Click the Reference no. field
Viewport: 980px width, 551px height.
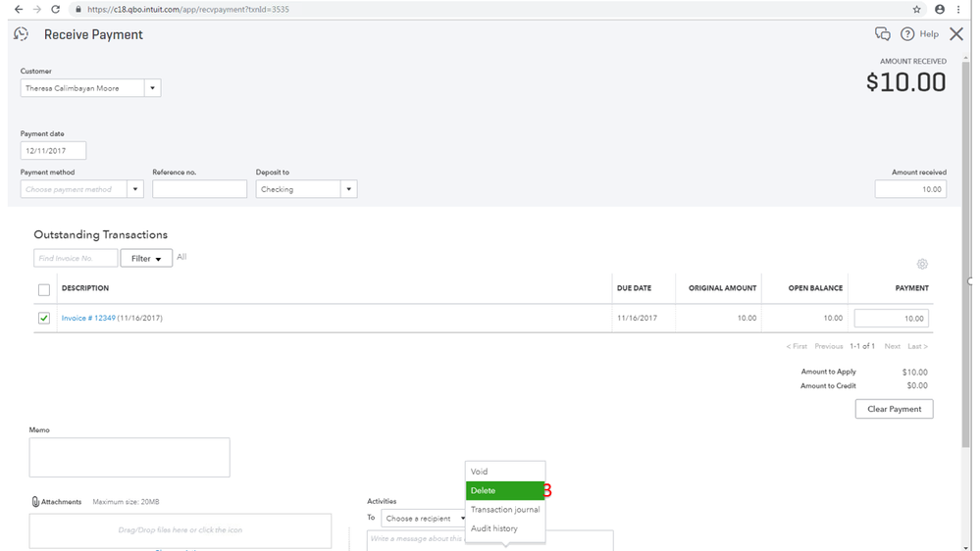click(199, 189)
